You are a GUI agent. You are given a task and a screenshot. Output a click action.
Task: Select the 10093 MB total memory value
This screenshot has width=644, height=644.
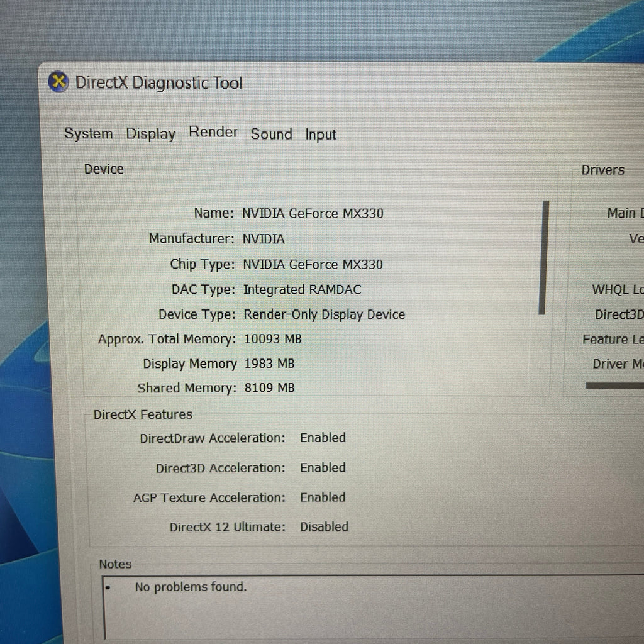273,339
